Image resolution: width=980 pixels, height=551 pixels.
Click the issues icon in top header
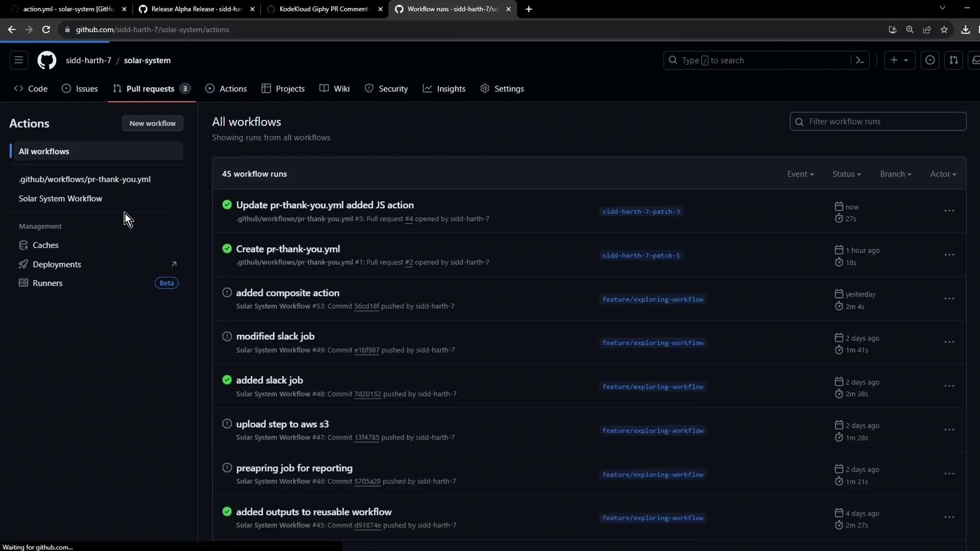click(930, 60)
